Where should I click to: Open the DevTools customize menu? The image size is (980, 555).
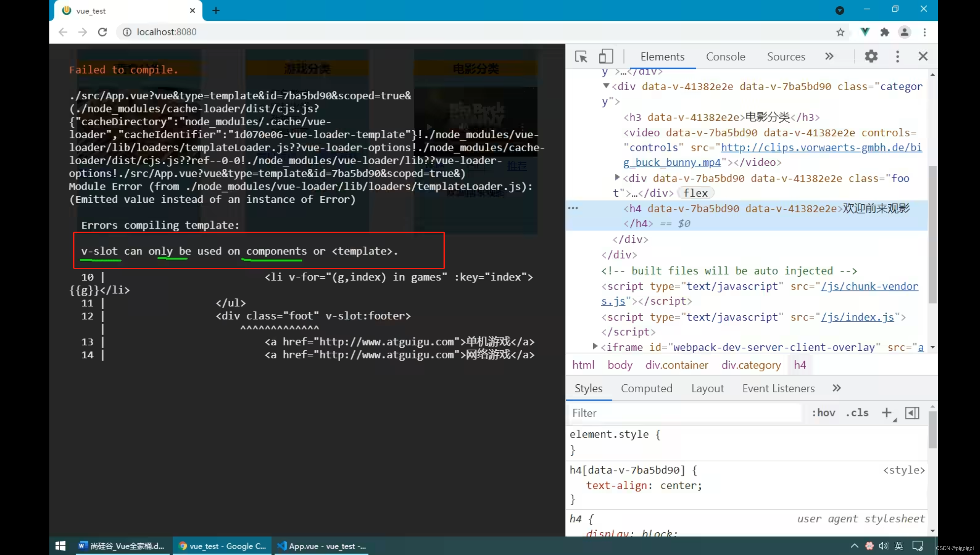897,57
